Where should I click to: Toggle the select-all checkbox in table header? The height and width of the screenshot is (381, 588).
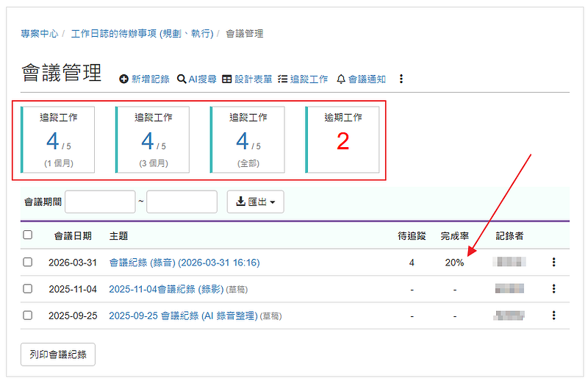tap(28, 235)
